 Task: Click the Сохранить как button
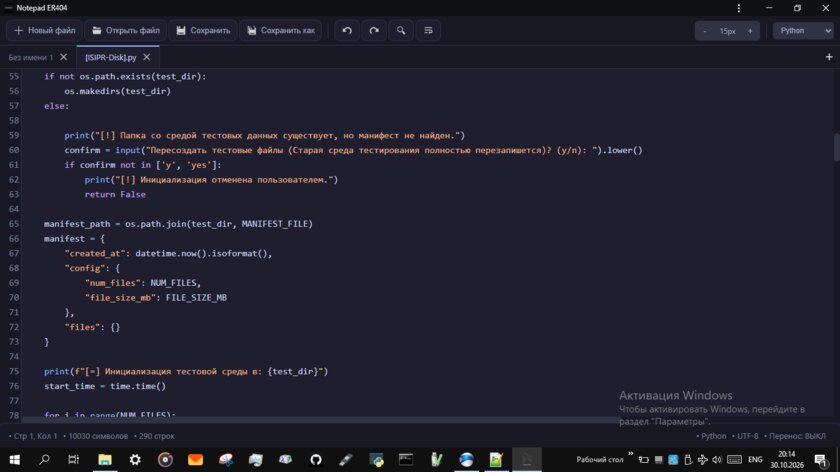[280, 31]
